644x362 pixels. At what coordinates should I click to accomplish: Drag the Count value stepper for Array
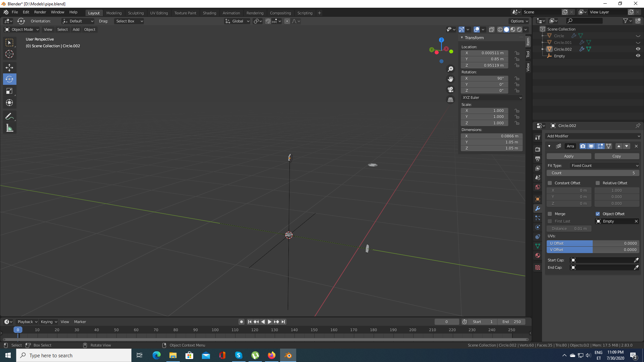593,173
